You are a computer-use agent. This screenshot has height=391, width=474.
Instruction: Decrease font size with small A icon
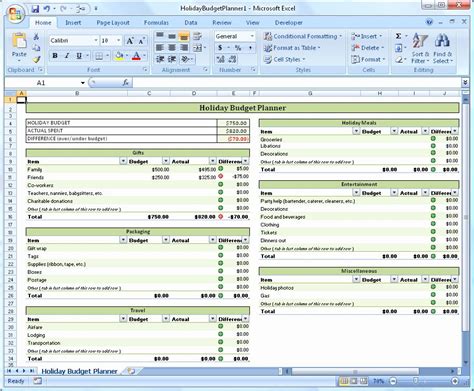pos(141,41)
